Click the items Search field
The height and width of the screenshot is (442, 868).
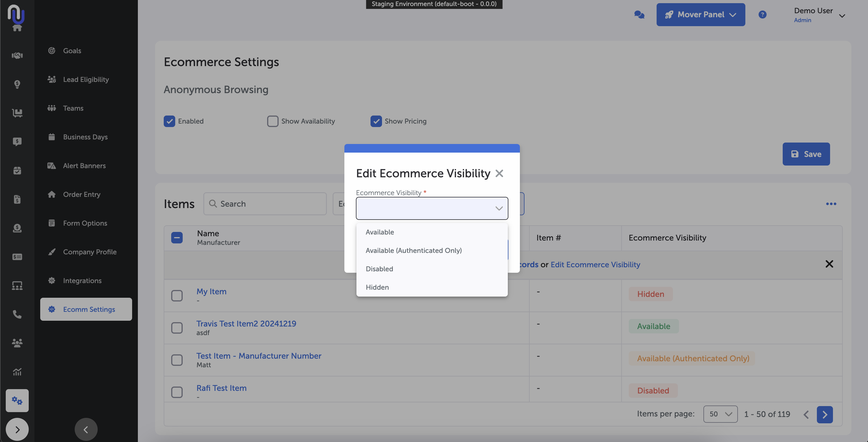[265, 204]
